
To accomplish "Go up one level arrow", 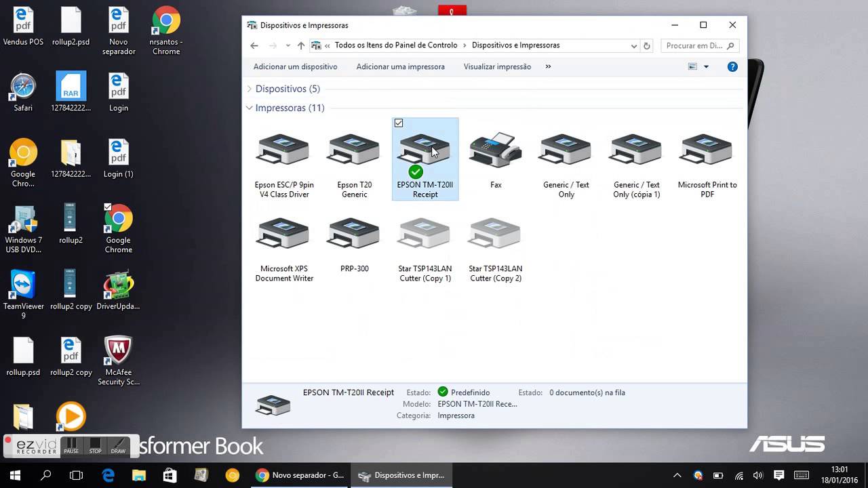I will [x=301, y=45].
